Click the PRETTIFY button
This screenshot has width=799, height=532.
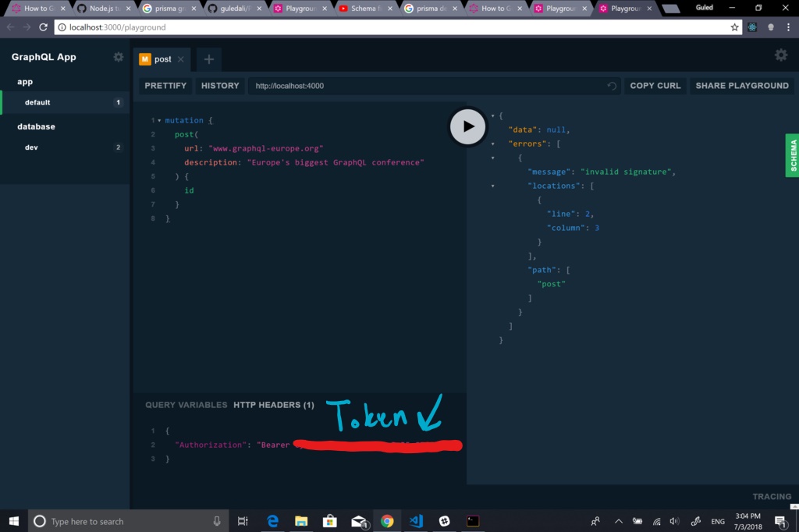[x=165, y=86]
